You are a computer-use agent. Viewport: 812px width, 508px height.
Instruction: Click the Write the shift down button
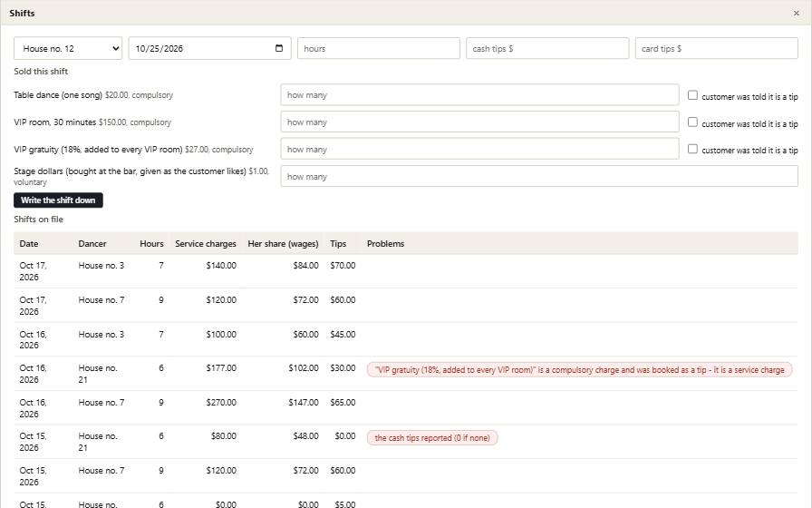tap(58, 200)
